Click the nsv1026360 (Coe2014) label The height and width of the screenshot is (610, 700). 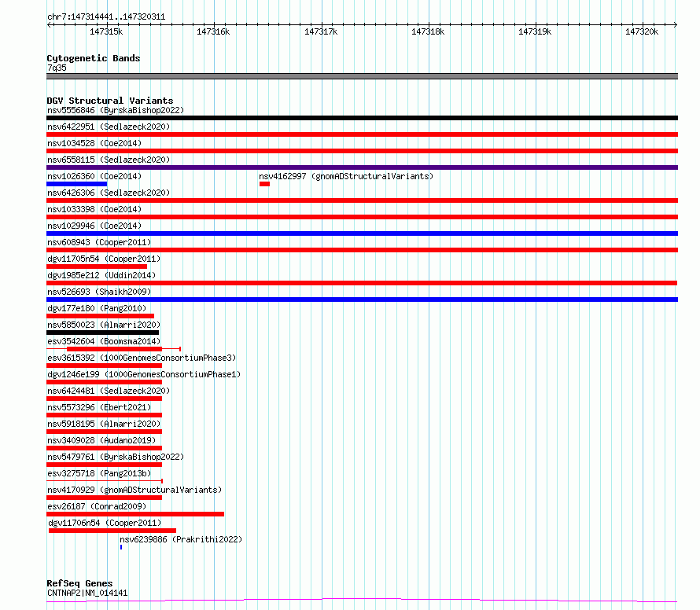[x=94, y=176]
